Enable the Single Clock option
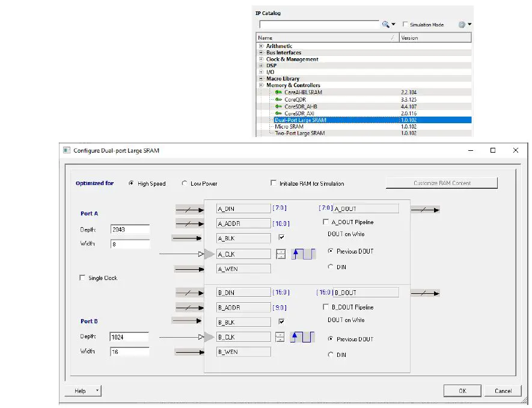Image resolution: width=532 pixels, height=408 pixels. pyautogui.click(x=82, y=277)
